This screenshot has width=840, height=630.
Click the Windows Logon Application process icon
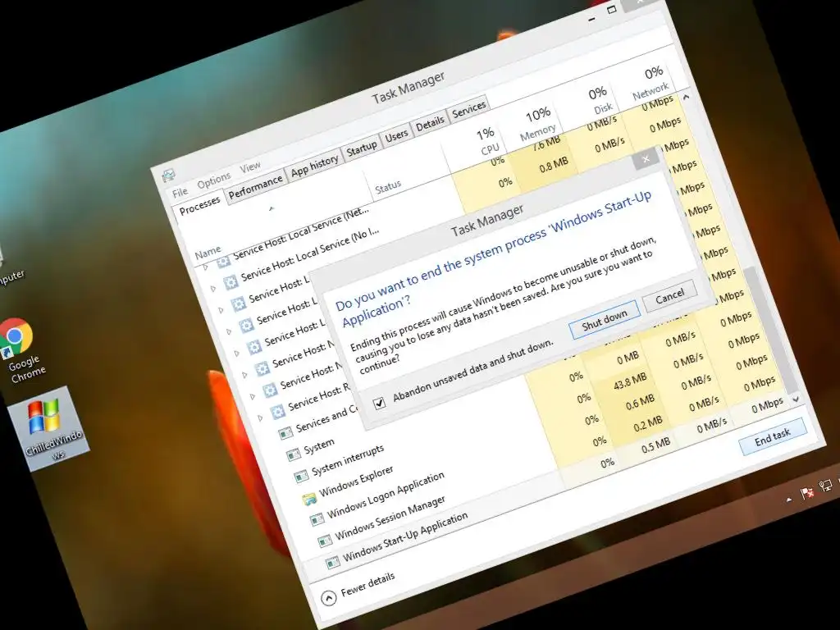[317, 519]
